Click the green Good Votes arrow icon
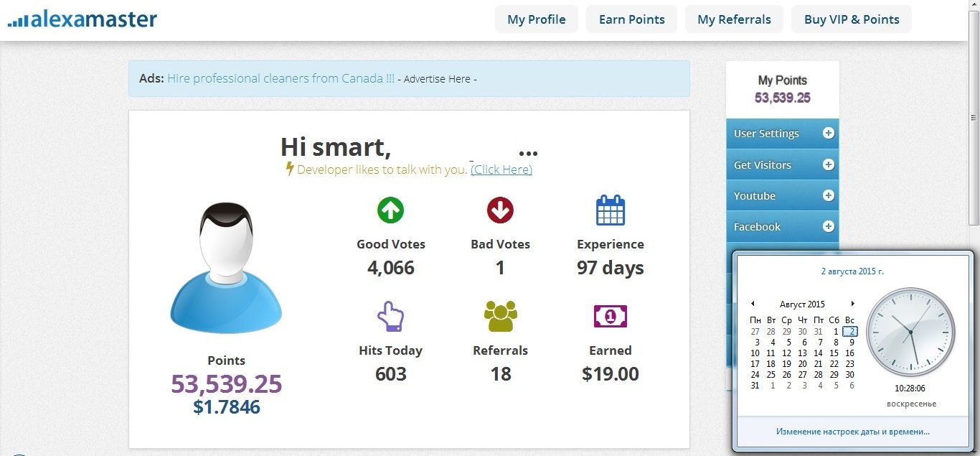 coord(390,210)
